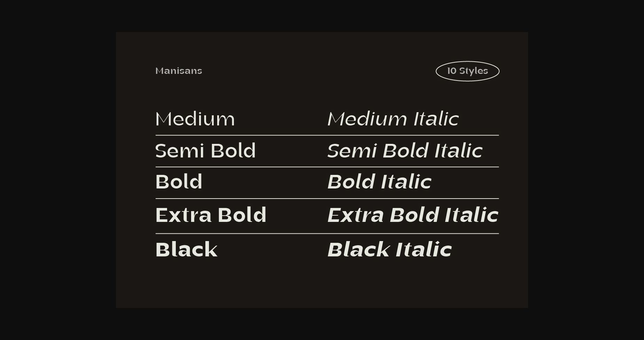The height and width of the screenshot is (340, 644).
Task: Select the Semi Bold style text
Action: pos(206,150)
